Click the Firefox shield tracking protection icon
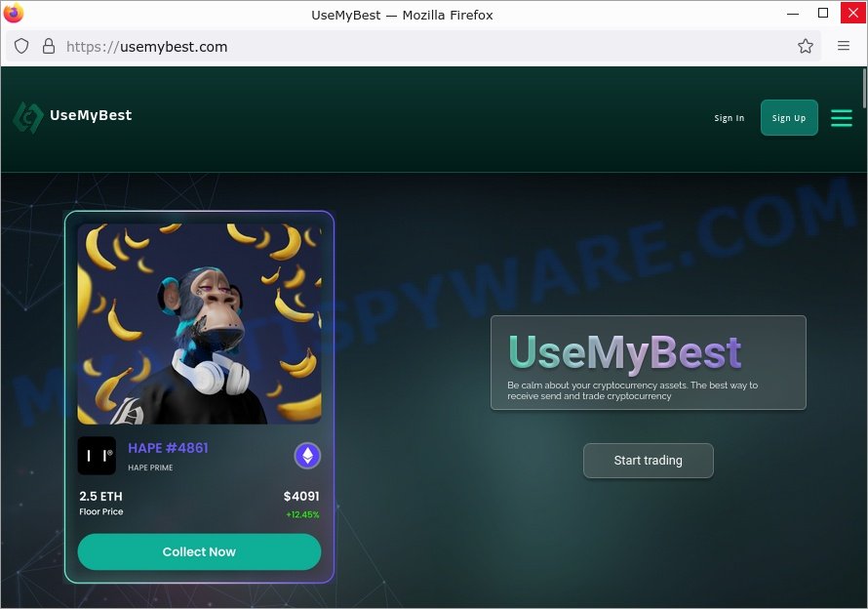This screenshot has height=609, width=868. click(21, 46)
